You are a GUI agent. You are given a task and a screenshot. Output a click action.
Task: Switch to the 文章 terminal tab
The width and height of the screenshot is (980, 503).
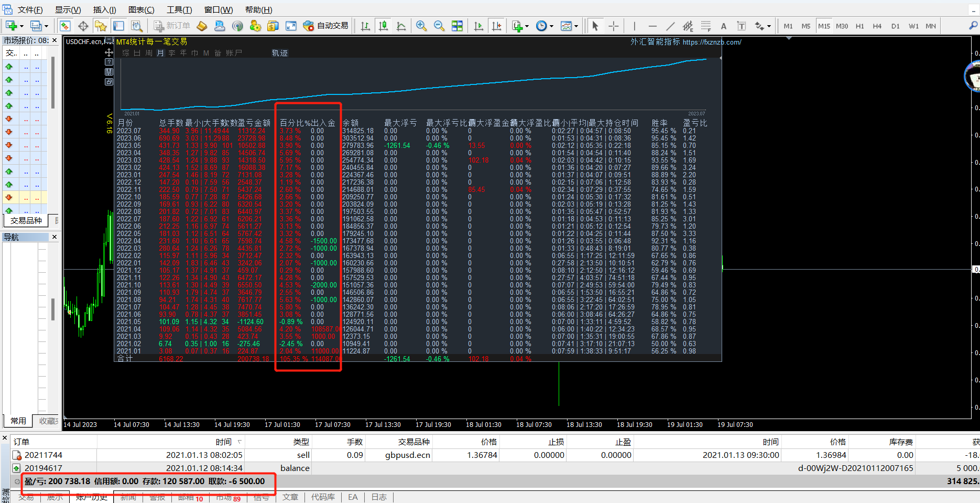pyautogui.click(x=290, y=497)
